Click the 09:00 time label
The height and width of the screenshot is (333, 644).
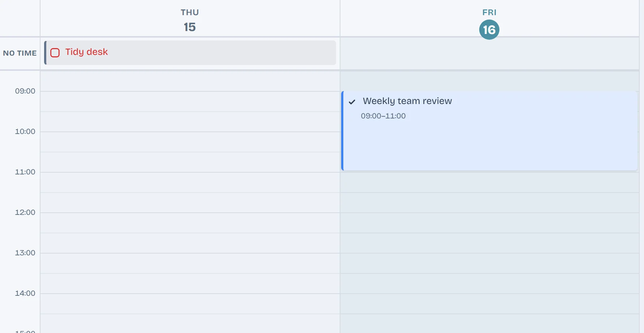(x=25, y=91)
